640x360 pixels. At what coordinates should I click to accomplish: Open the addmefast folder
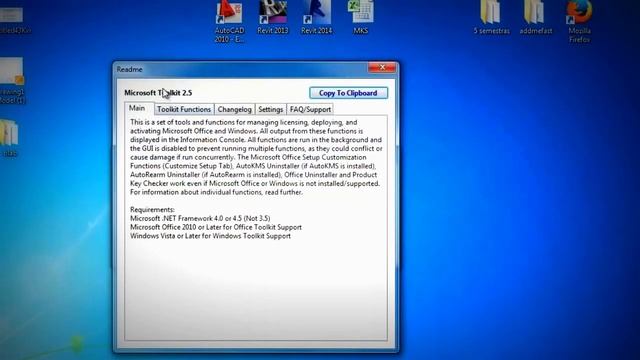pyautogui.click(x=536, y=17)
